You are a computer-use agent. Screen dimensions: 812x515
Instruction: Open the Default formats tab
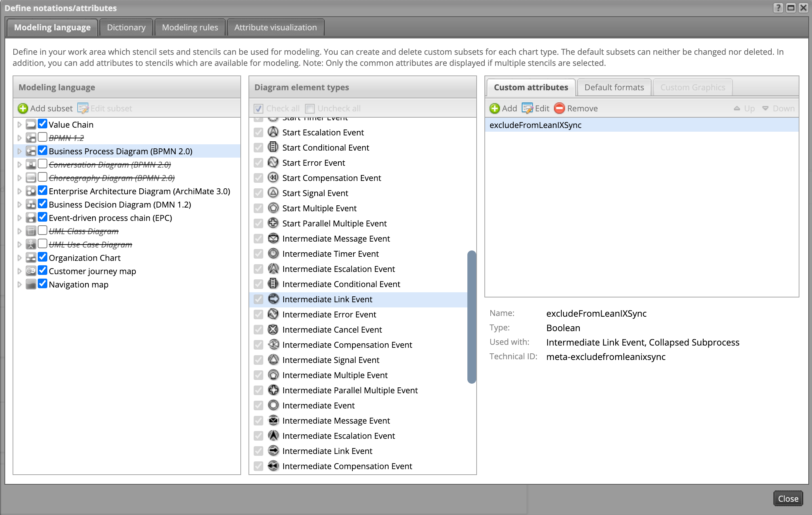[x=614, y=87]
